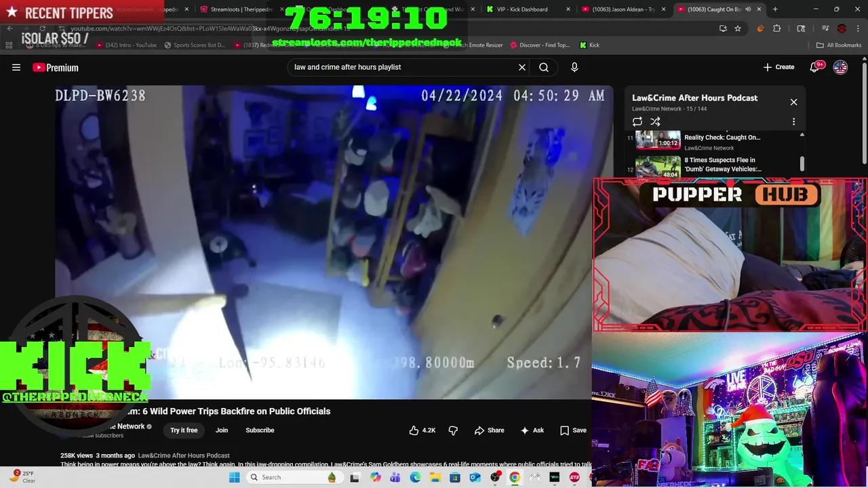This screenshot has width=868, height=488.
Task: Open Microsoft Store from taskbar
Action: coord(455,477)
